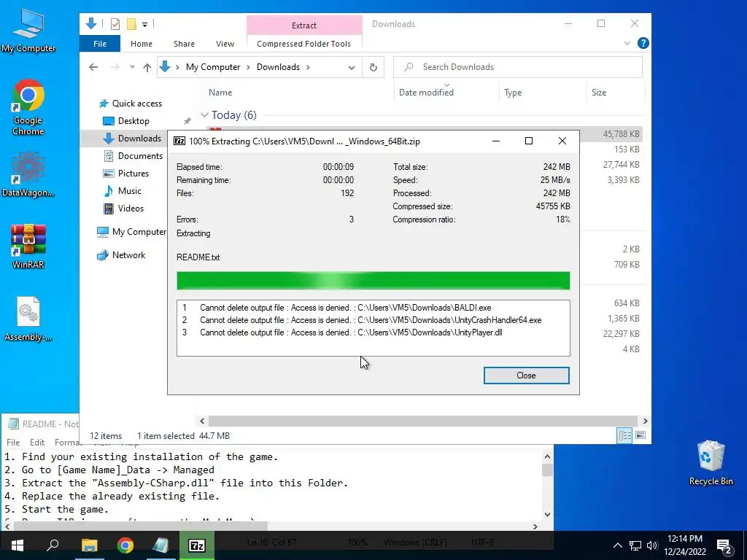Viewport: 747px width, 560px height.
Task: Click My Computer in the address breadcrumb
Action: pos(213,67)
